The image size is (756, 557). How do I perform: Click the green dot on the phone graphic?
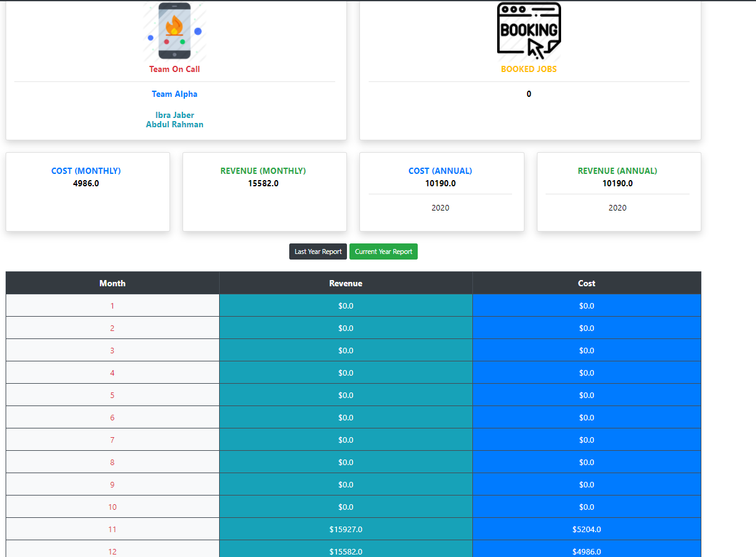coord(182,42)
